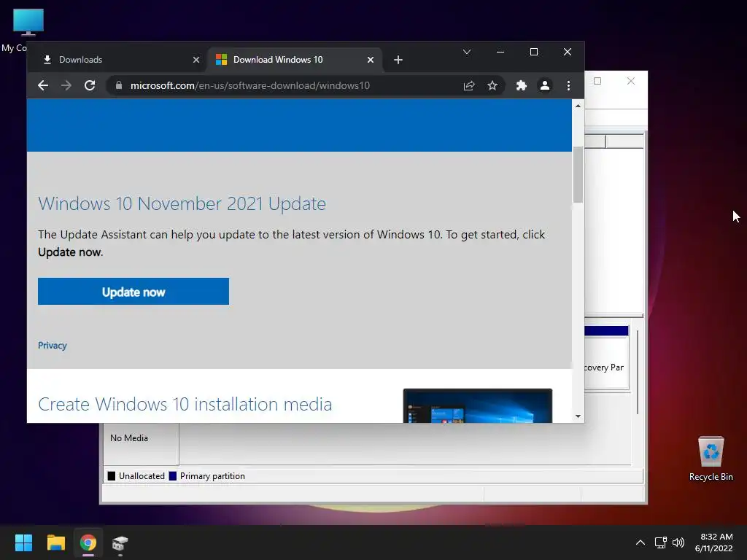This screenshot has width=747, height=560.
Task: Open the volume speaker tray icon
Action: [678, 542]
